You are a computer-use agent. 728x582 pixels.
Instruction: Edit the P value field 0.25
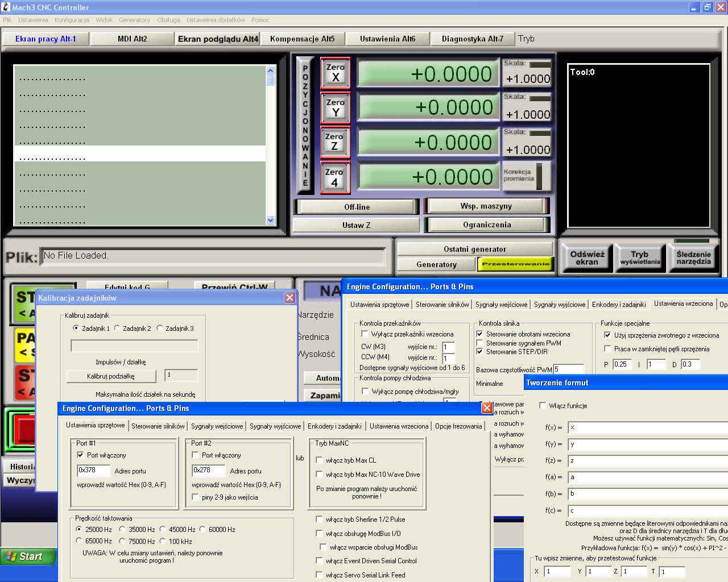tap(622, 364)
